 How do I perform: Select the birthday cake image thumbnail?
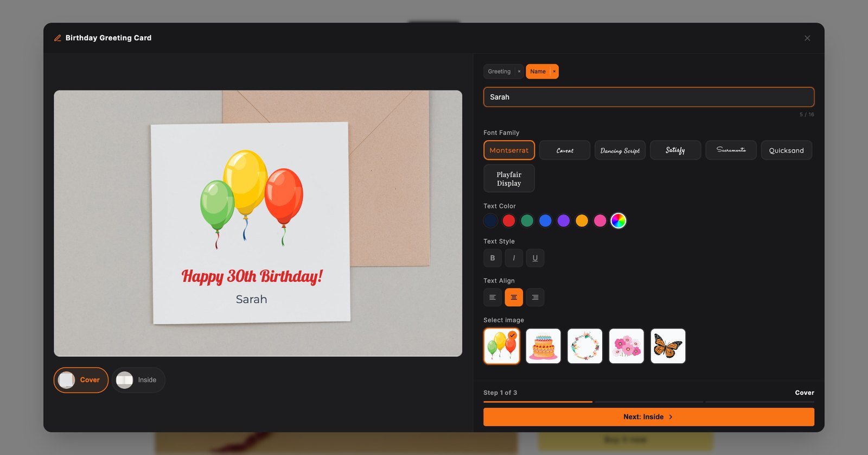point(543,346)
